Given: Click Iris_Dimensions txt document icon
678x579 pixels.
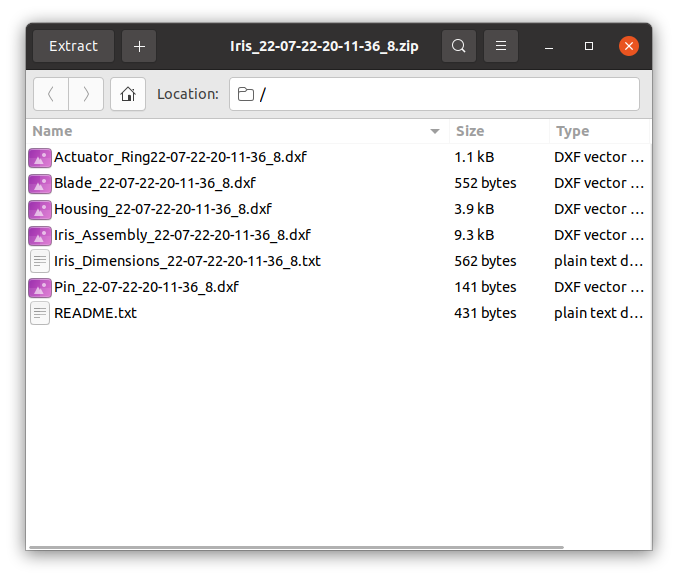Looking at the screenshot, I should click(40, 261).
